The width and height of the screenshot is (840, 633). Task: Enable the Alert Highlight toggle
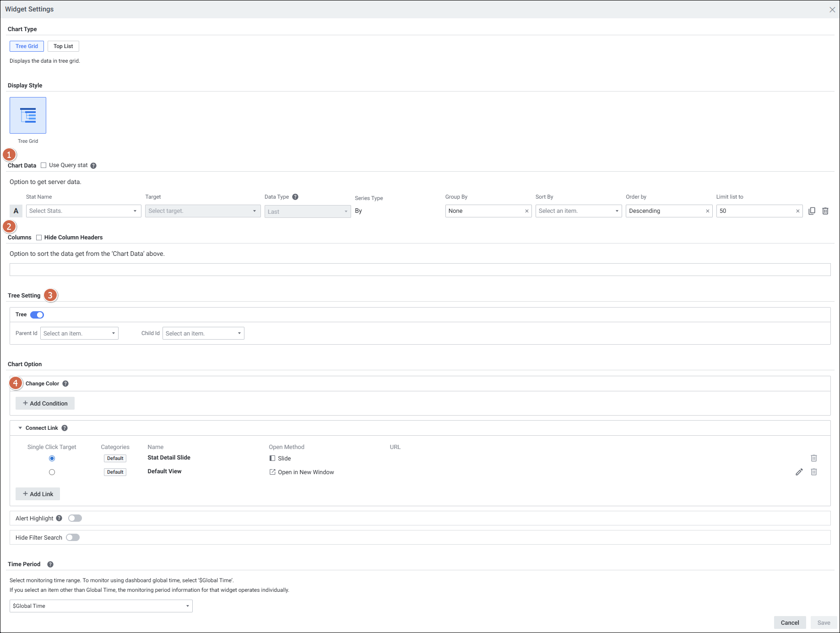75,518
